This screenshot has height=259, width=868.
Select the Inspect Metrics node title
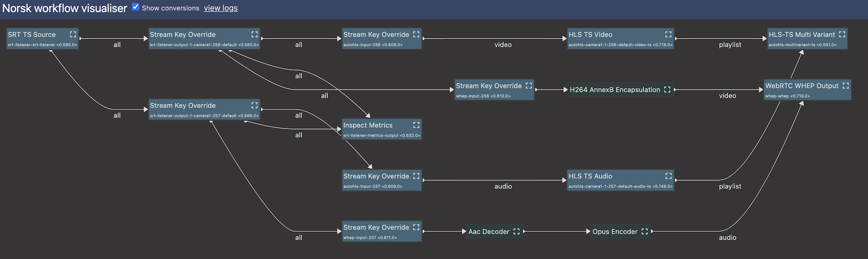pos(368,125)
